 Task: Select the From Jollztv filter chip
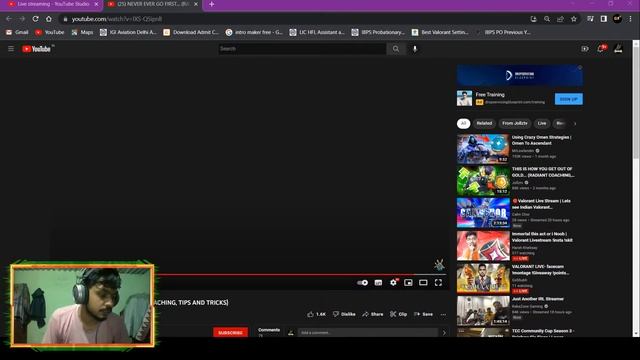tap(515, 123)
